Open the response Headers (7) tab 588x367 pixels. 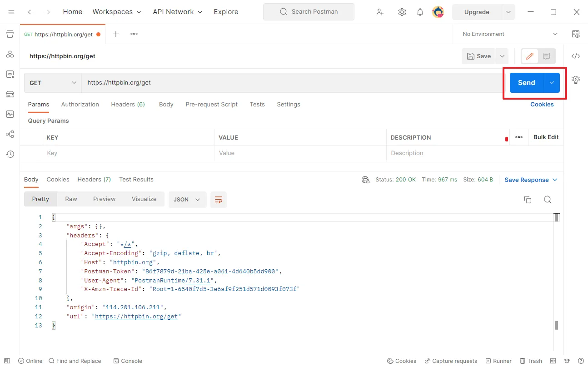tap(94, 180)
